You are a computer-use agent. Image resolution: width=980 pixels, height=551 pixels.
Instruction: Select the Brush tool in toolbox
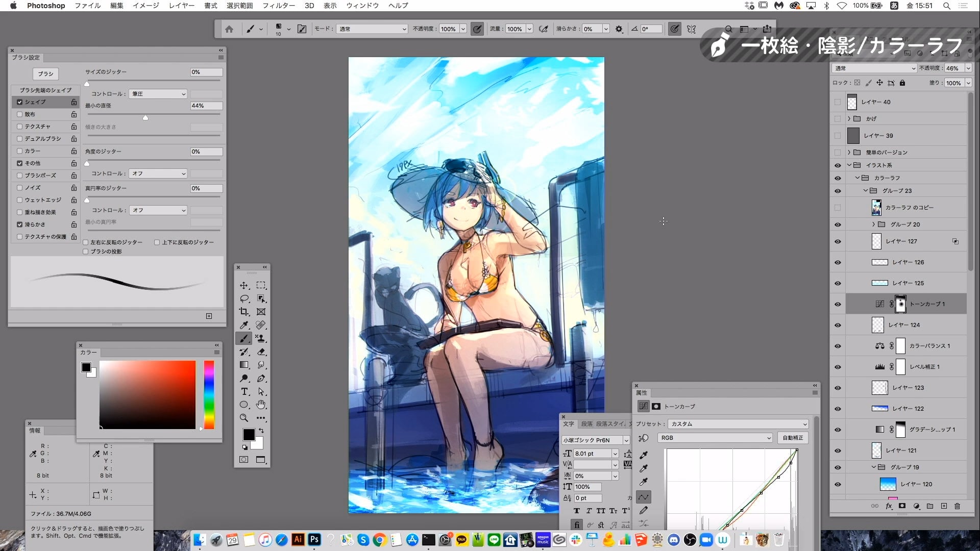(x=244, y=338)
